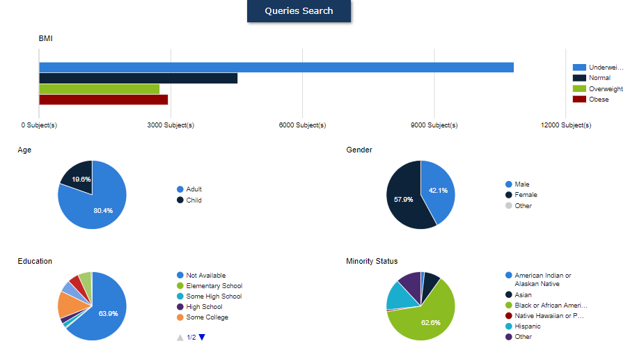Toggle Adult legend dot in Age chart

(180, 189)
